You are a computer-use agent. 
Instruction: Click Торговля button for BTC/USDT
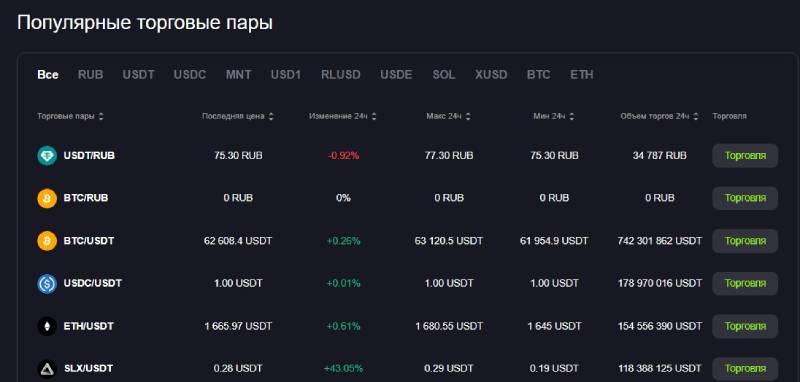pyautogui.click(x=745, y=241)
